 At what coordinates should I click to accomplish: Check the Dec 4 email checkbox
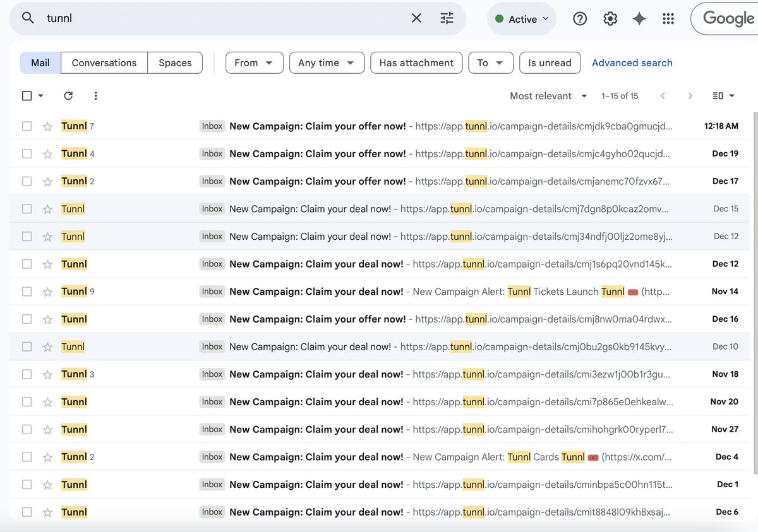[x=27, y=457]
